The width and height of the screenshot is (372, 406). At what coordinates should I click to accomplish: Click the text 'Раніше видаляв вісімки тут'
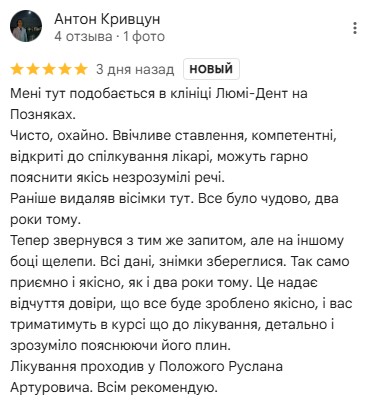click(102, 199)
